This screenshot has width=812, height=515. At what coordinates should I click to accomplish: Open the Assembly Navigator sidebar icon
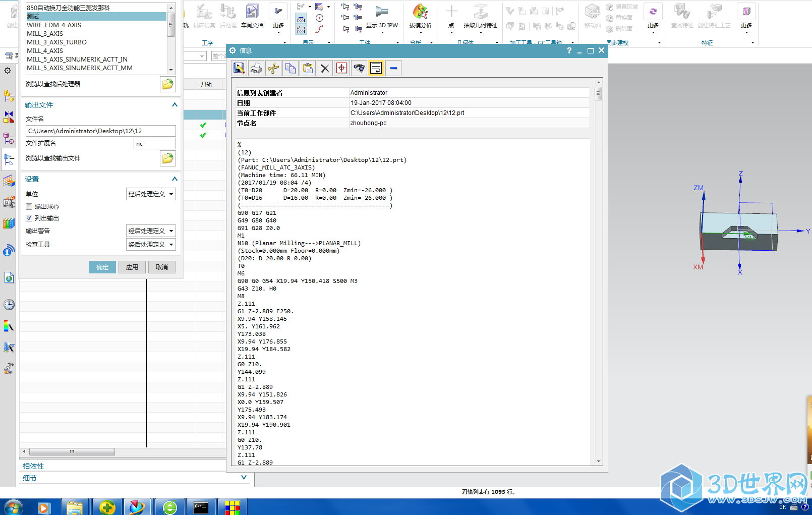pyautogui.click(x=9, y=95)
